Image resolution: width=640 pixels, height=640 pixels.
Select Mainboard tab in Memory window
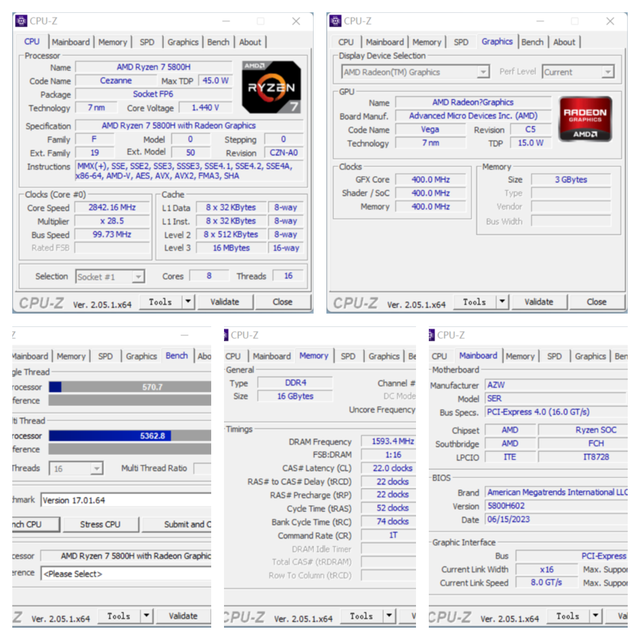(271, 356)
